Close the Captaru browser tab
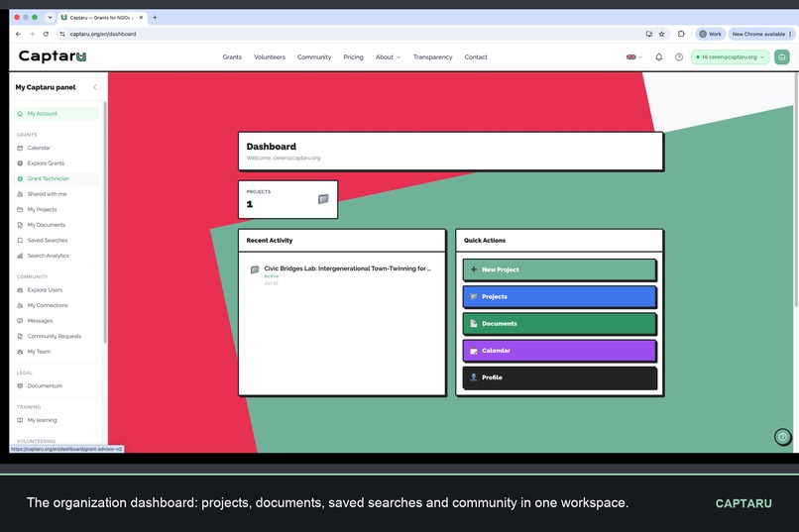 point(141,17)
